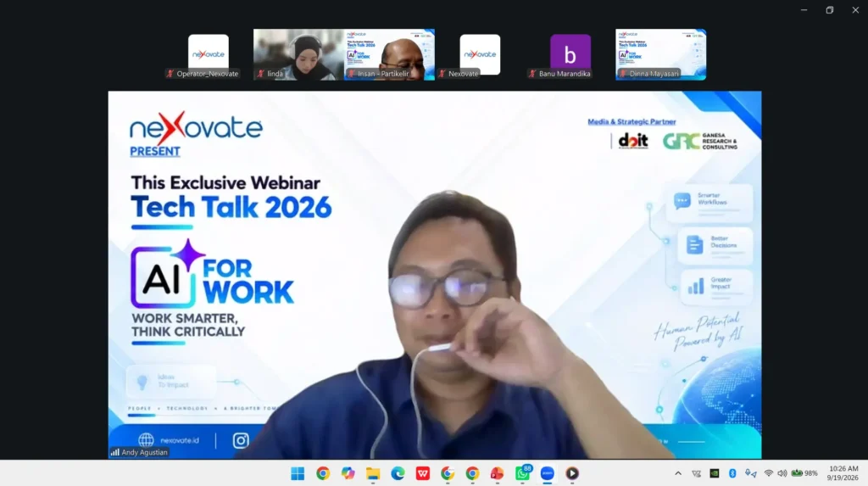The image size is (868, 486).
Task: Open Chrome icon next to Start button
Action: tap(323, 473)
